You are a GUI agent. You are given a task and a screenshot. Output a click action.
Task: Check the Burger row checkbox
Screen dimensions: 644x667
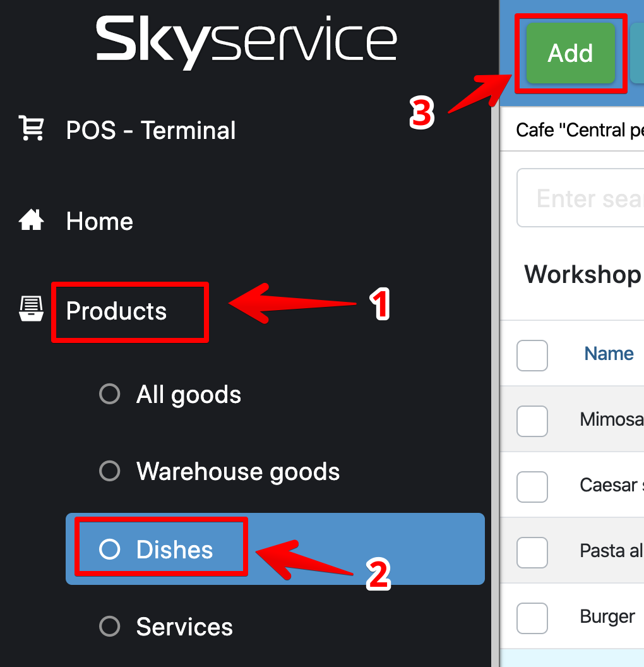tap(532, 618)
